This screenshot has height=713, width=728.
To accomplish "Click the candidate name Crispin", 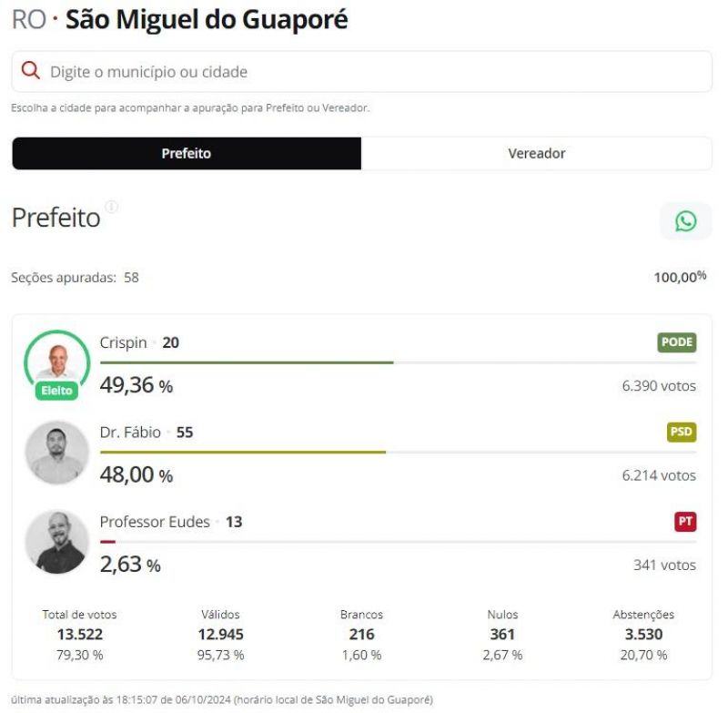I will point(121,342).
